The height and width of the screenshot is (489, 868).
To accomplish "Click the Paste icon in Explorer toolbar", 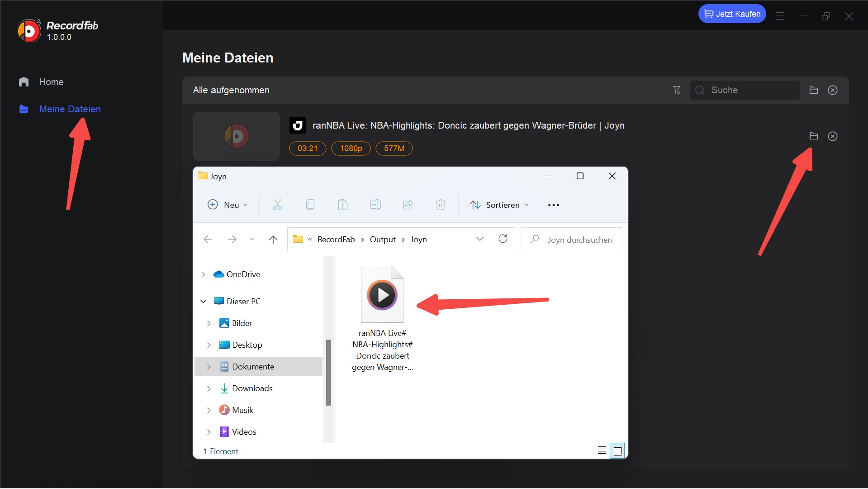I will click(x=343, y=205).
